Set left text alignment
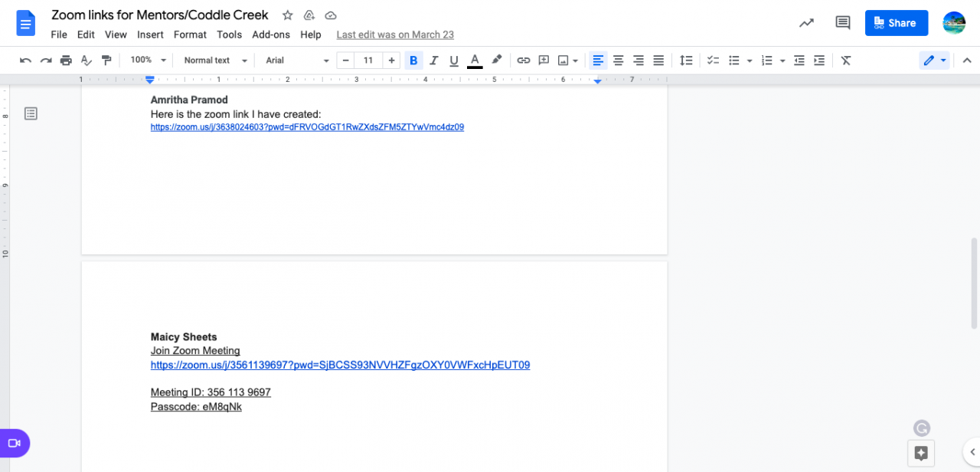The image size is (980, 472). tap(598, 61)
